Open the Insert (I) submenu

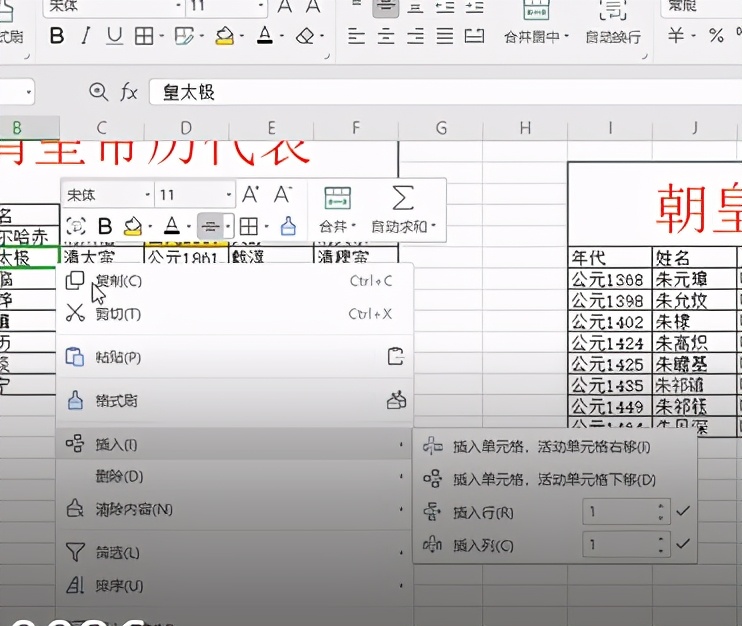point(234,444)
